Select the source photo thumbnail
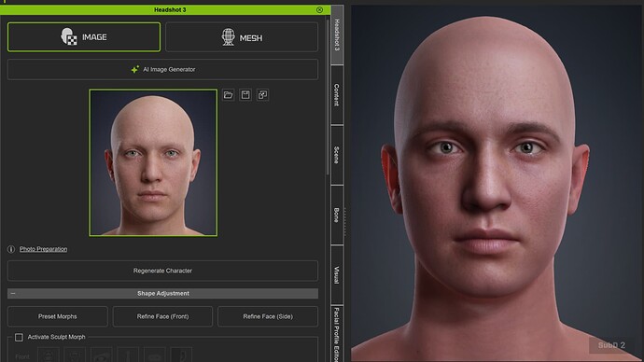Screen dimensions: 644x362 (x=153, y=162)
